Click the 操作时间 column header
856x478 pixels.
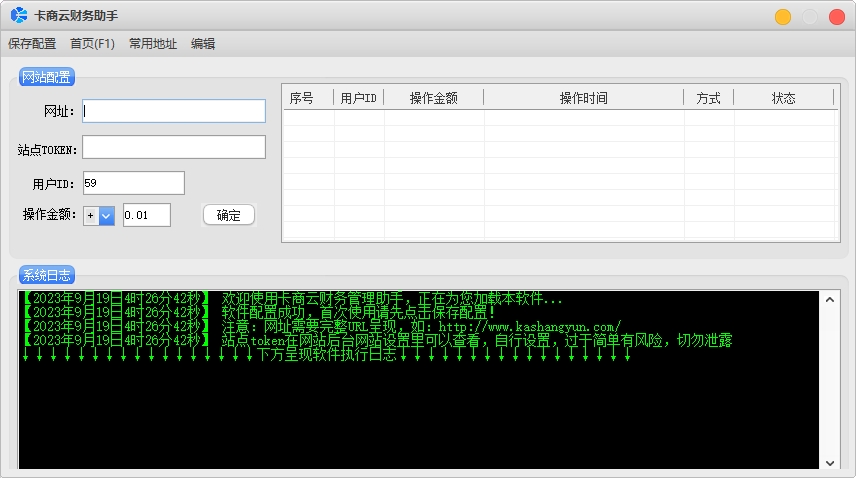(x=584, y=98)
